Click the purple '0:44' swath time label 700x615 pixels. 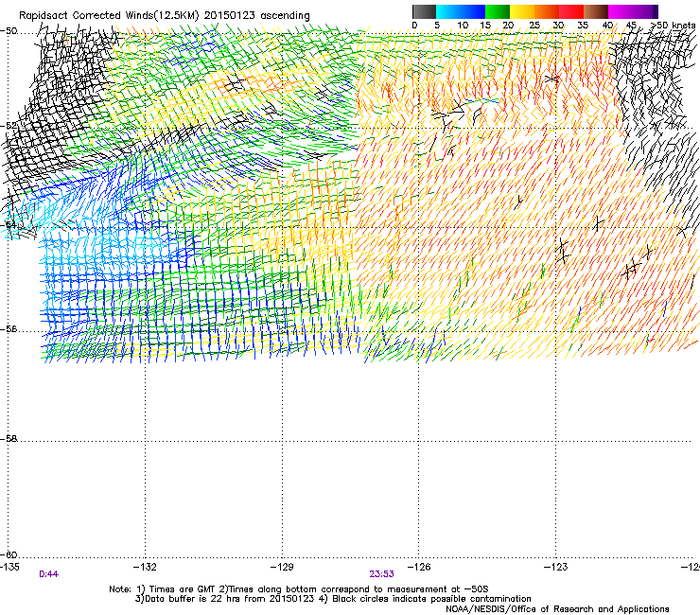(48, 574)
